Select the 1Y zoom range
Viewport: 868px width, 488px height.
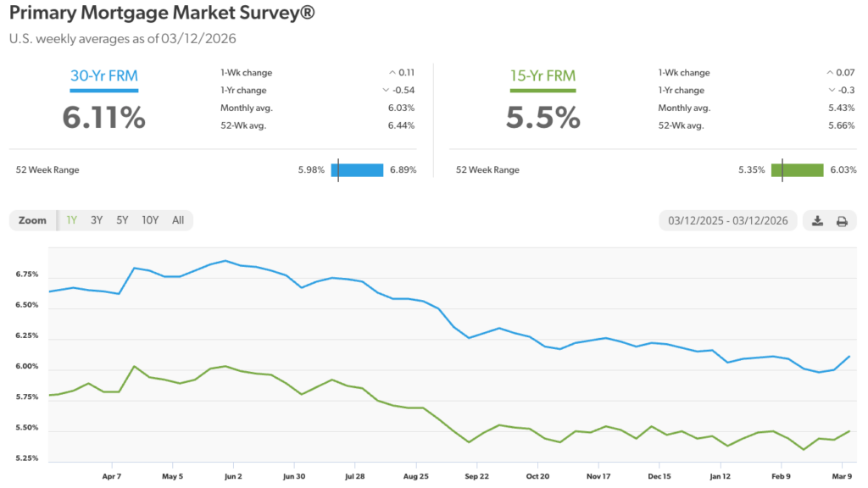72,220
